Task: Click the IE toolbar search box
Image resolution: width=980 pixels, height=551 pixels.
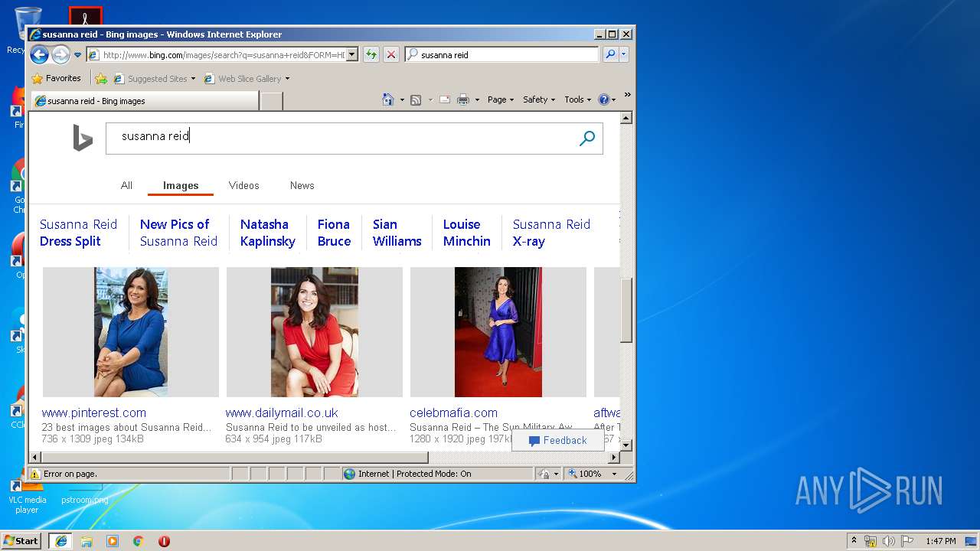Action: coord(508,54)
